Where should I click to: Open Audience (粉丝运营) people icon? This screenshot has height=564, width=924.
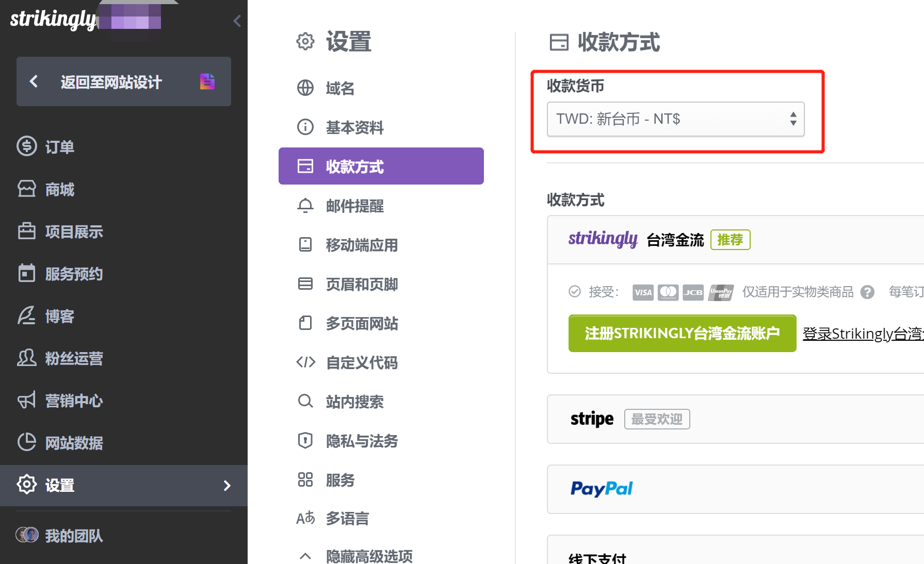27,358
